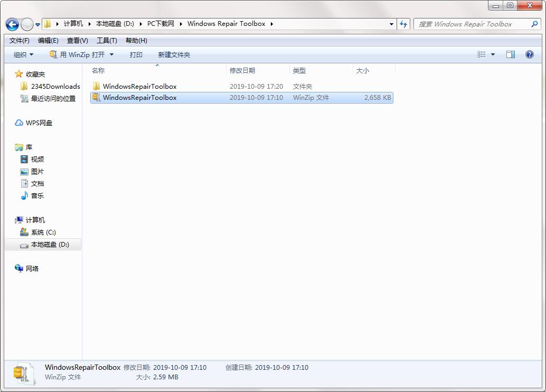546x392 pixels.
Task: Click the 打印 toolbar button
Action: [136, 55]
